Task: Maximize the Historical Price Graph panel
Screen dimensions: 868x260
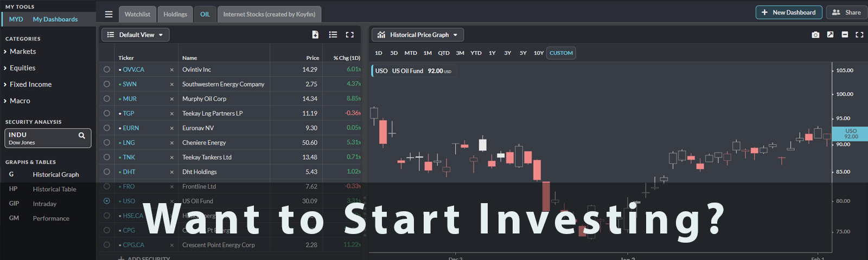Action: click(x=859, y=35)
